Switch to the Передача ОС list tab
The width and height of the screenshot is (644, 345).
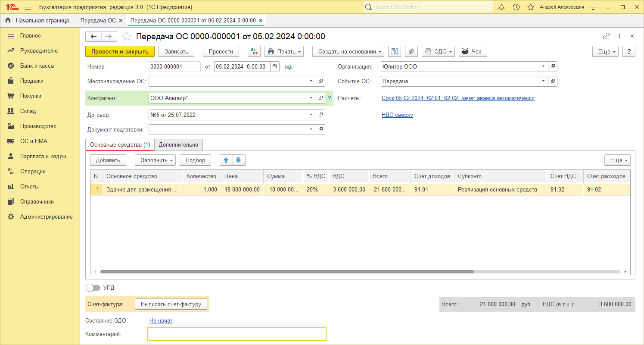coord(98,20)
